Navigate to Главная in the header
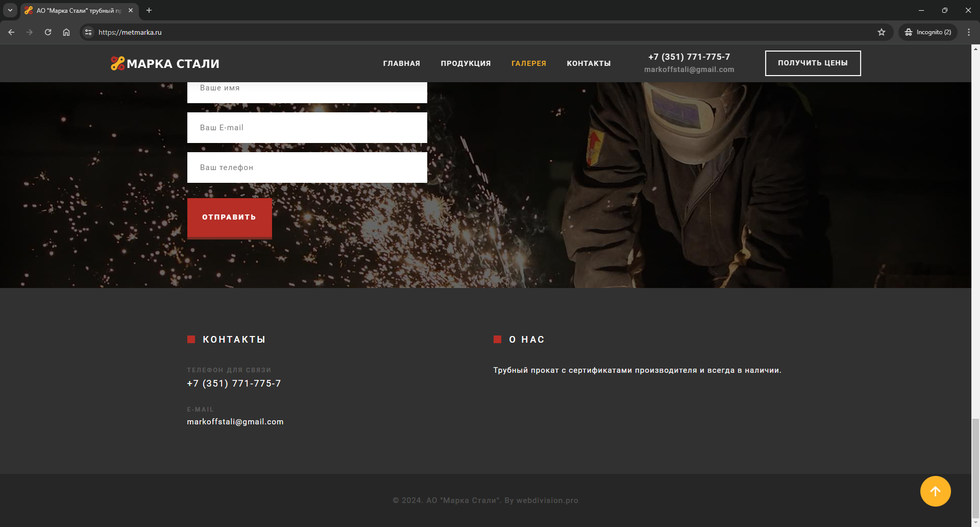Image resolution: width=980 pixels, height=527 pixels. [x=401, y=63]
